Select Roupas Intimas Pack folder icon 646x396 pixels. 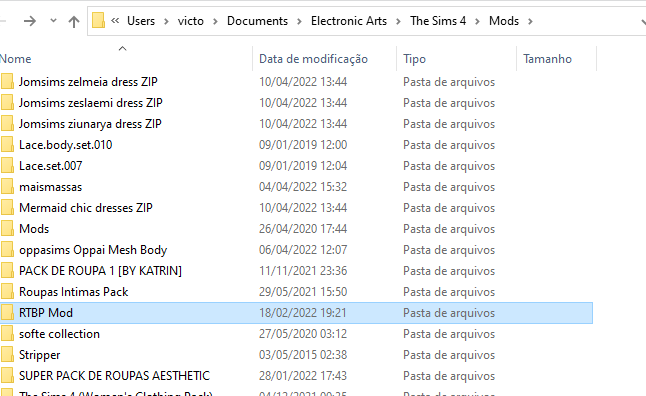coord(7,292)
